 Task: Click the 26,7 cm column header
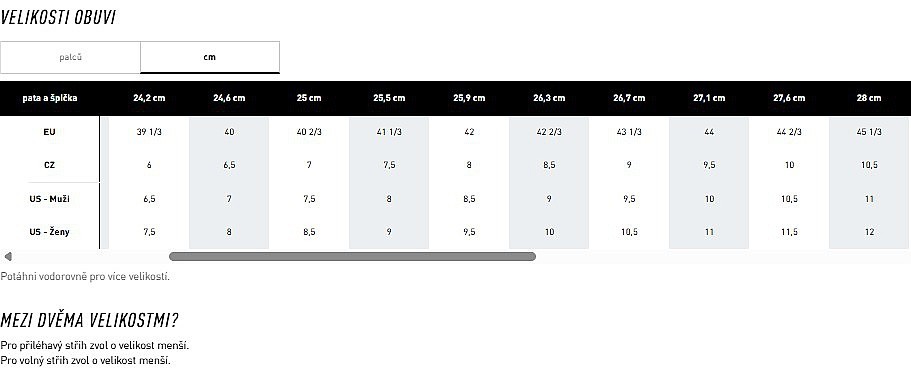click(629, 98)
